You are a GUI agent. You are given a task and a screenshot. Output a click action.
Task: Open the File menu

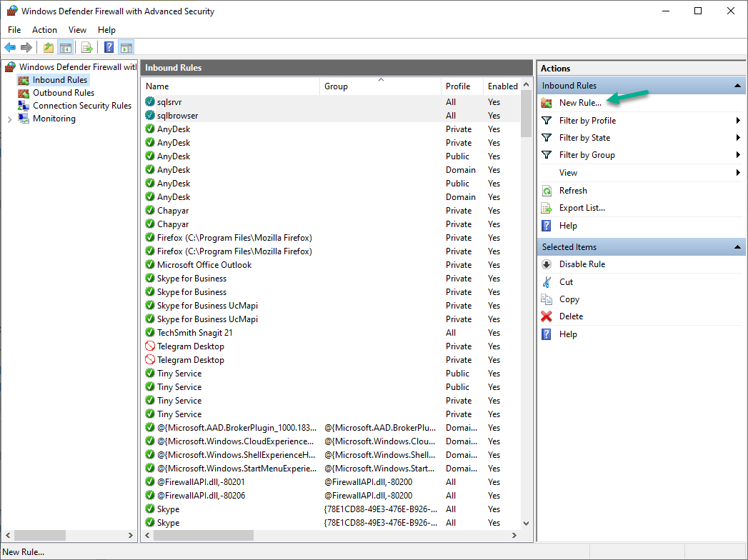click(x=14, y=29)
